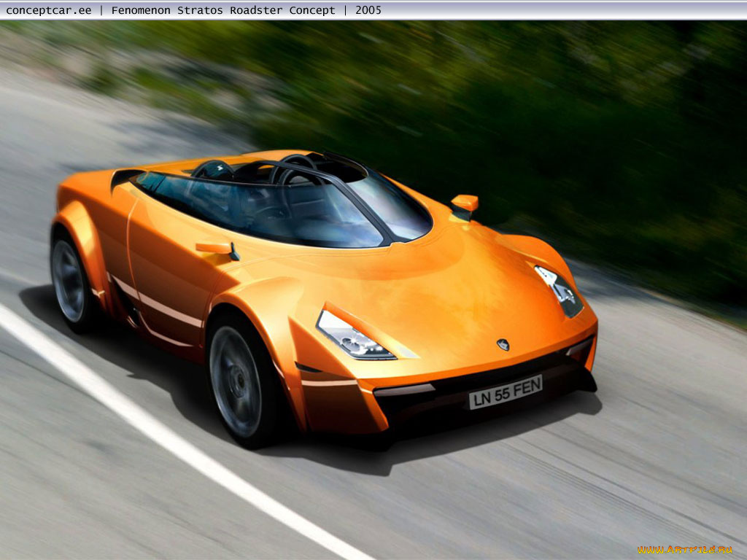Click the emblem badge on the car's nose
The width and height of the screenshot is (747, 560).
[503, 344]
